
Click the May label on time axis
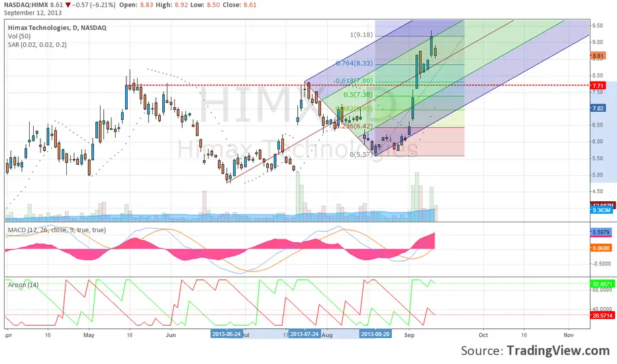click(x=89, y=336)
